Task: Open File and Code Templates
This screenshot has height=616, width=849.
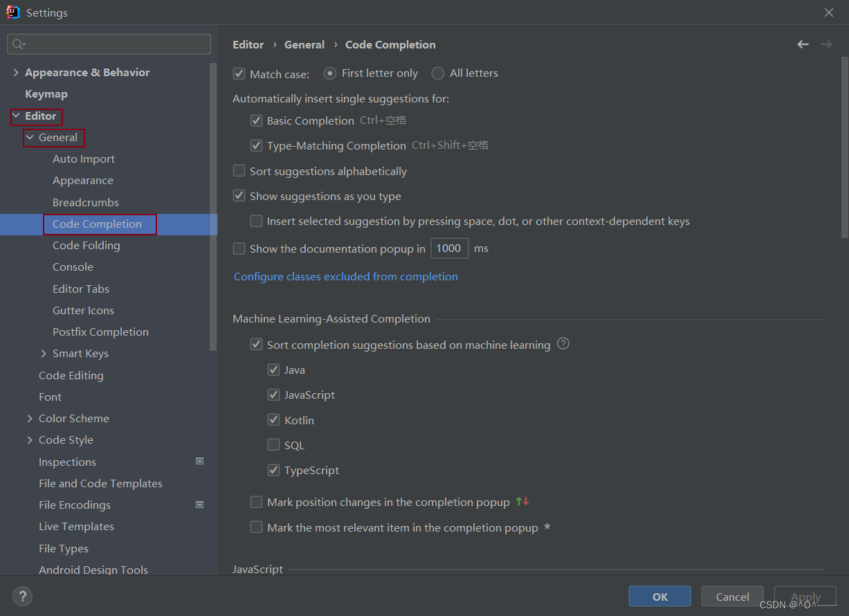Action: pyautogui.click(x=100, y=483)
